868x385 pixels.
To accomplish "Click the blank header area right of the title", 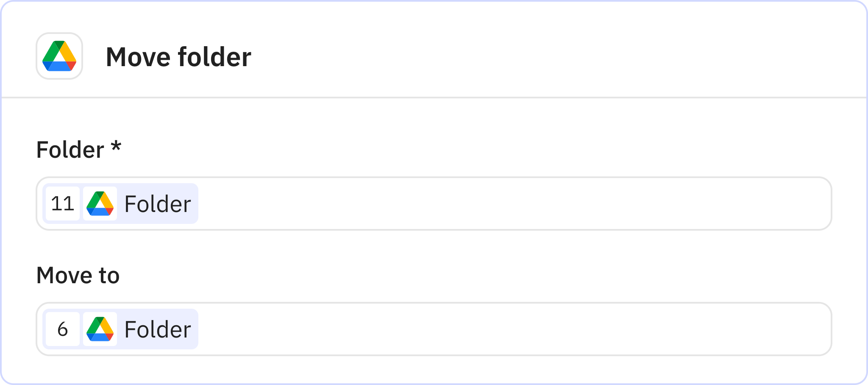I will 551,56.
